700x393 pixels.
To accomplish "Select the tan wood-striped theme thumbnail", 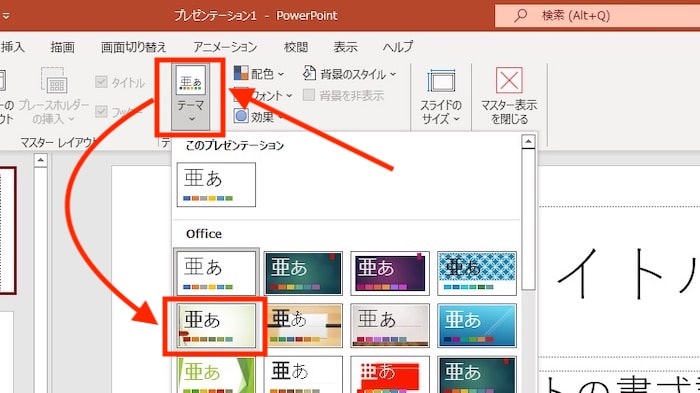I will [x=303, y=326].
